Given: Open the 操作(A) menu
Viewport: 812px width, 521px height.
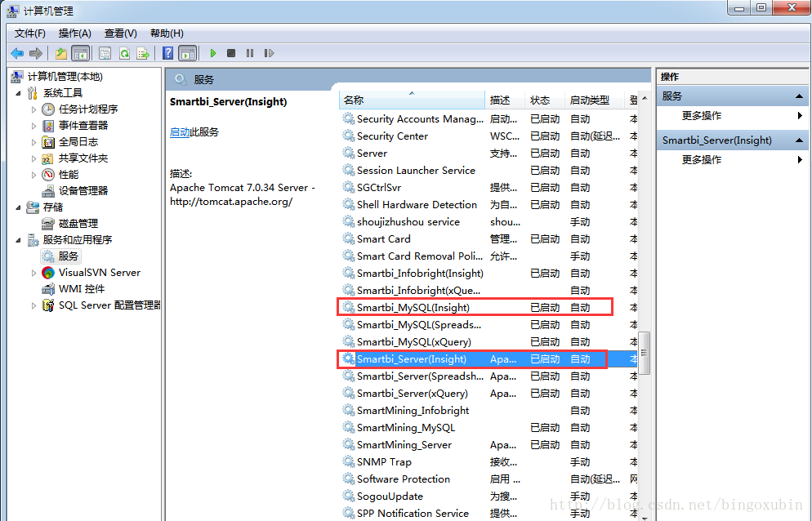Looking at the screenshot, I should point(74,33).
